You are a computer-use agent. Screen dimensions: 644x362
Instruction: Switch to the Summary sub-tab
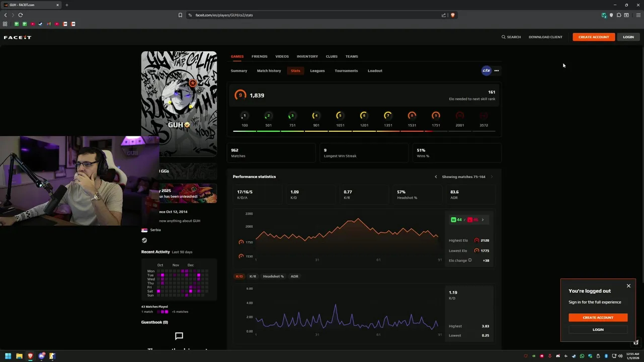click(239, 71)
